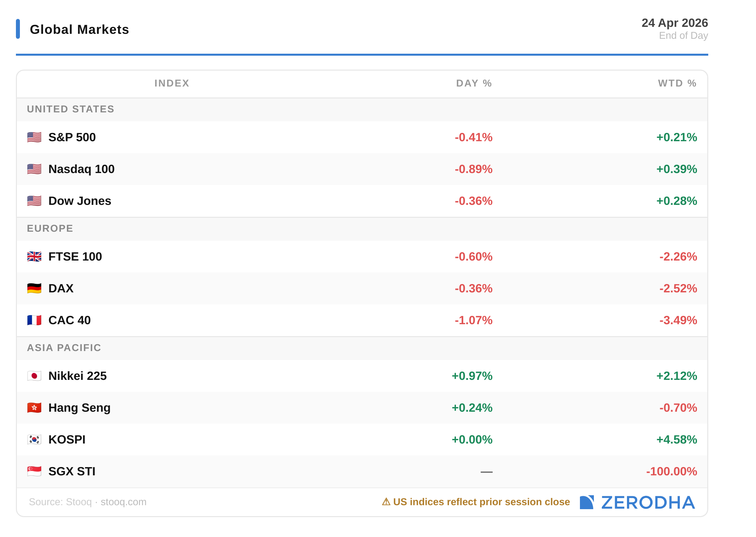Image resolution: width=756 pixels, height=537 pixels.
Task: Click the Dow Jones index name
Action: pos(80,201)
